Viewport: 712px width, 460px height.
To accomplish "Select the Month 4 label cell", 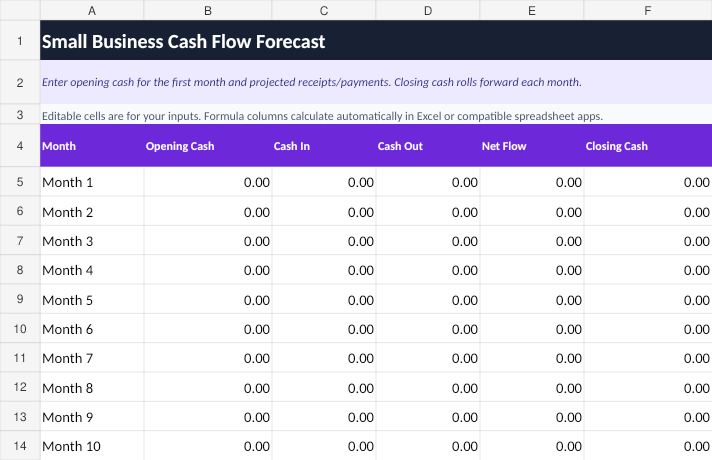I will coord(92,270).
